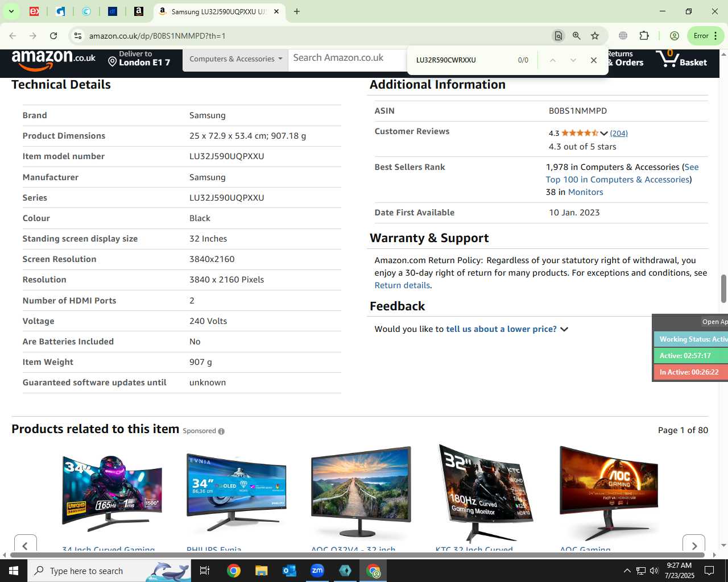Open Returns & Orders
728x582 pixels.
pyautogui.click(x=626, y=59)
